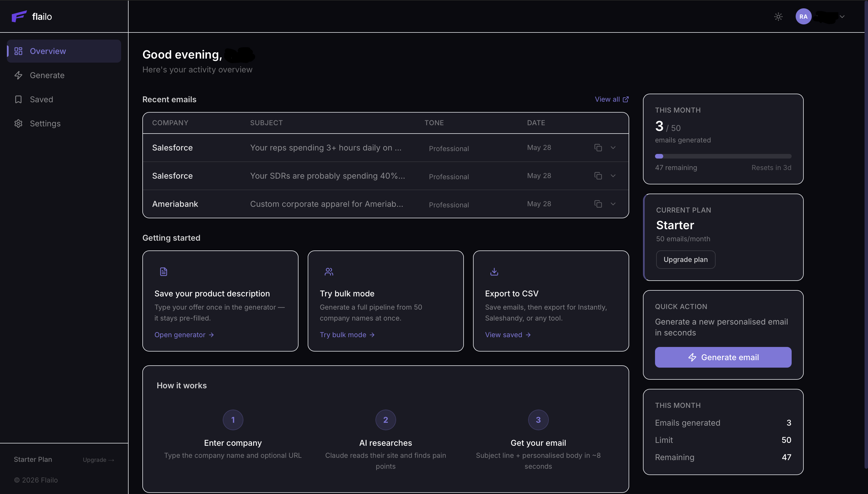Click the Generate lightning bolt icon in sidebar
The width and height of the screenshot is (868, 494).
pyautogui.click(x=18, y=75)
